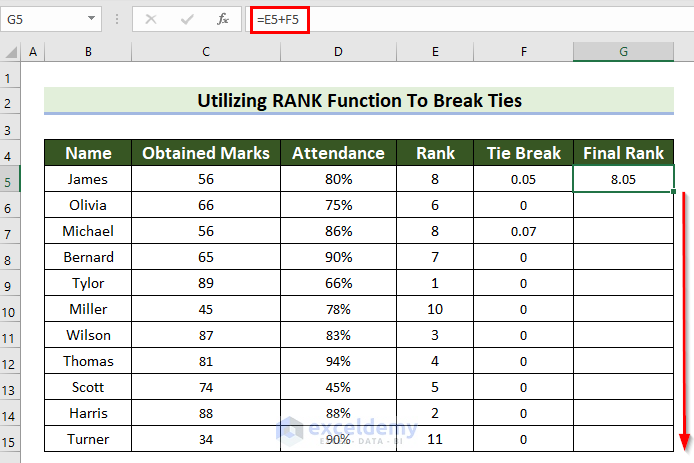Click the 'Obtained Marks' header cell
Screen dimensions: 694x463
pos(206,153)
